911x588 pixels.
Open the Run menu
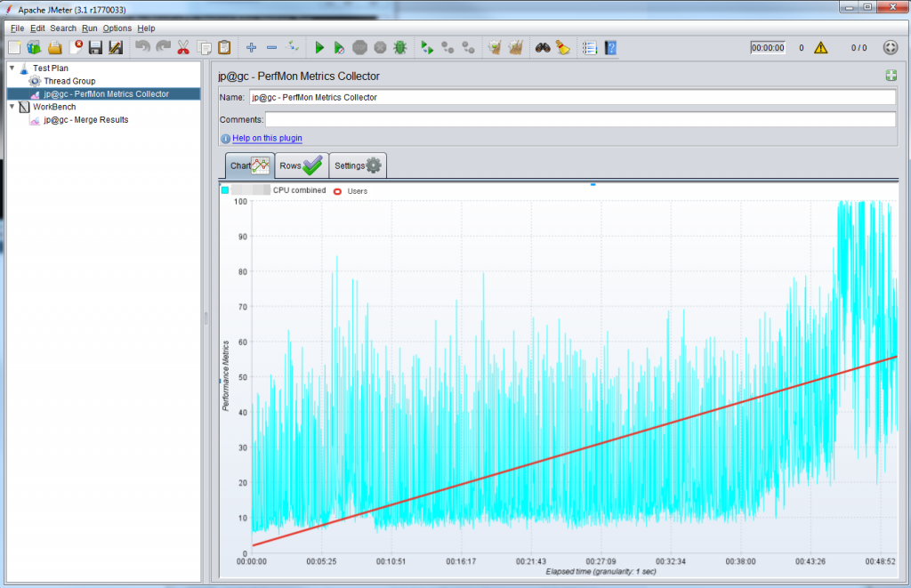click(90, 28)
